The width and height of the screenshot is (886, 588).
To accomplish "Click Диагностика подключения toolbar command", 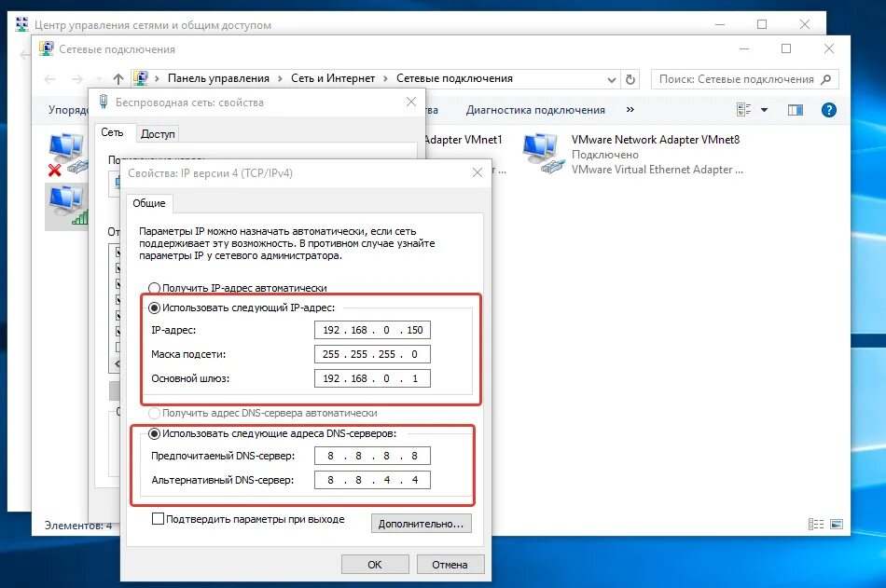I will (x=535, y=110).
